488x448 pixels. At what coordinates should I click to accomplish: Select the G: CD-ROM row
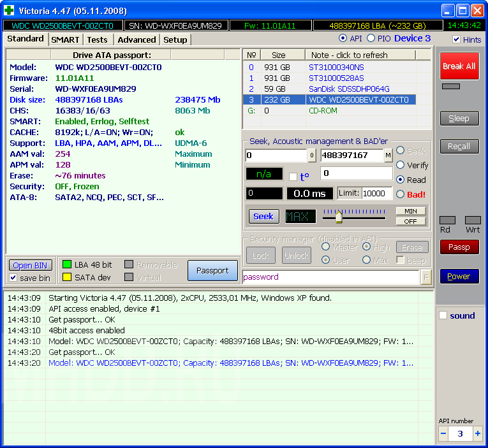329,111
